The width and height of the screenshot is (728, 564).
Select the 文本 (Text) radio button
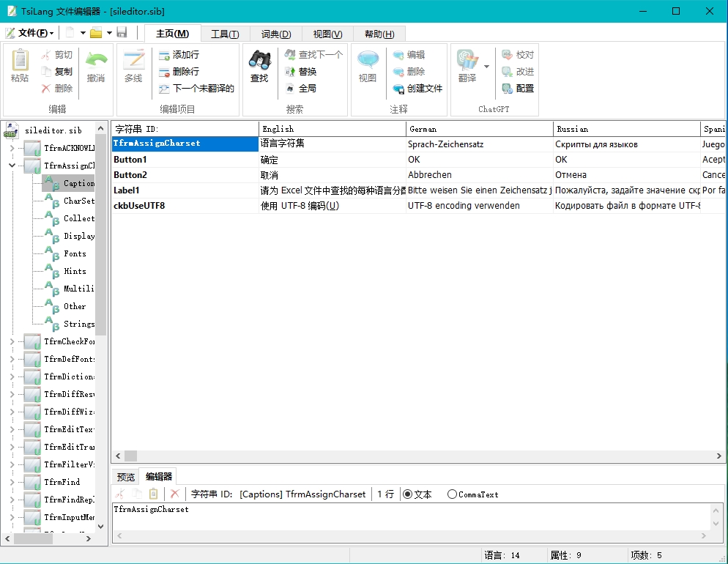(407, 494)
